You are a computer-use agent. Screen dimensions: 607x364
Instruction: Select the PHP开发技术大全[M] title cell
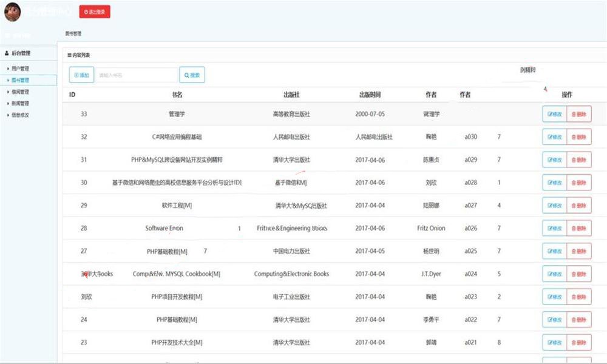(x=177, y=342)
